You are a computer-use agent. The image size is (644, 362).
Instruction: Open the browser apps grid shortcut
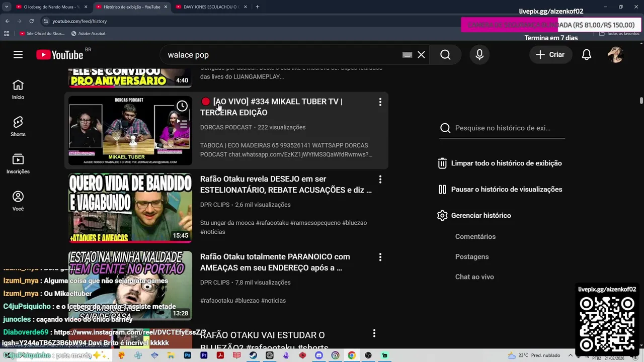click(x=7, y=34)
